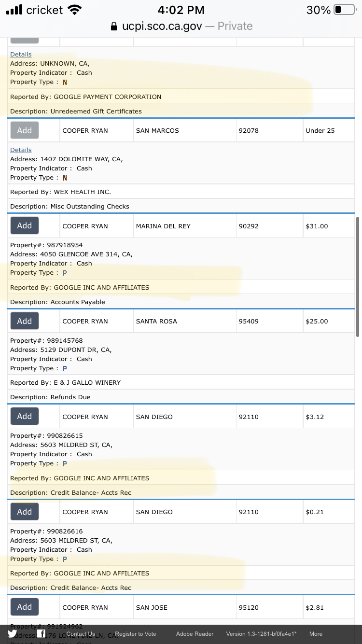Screen dimensions: 362x644
Task: Tap Property Type P icon for property 990826615
Action: [x=65, y=463]
